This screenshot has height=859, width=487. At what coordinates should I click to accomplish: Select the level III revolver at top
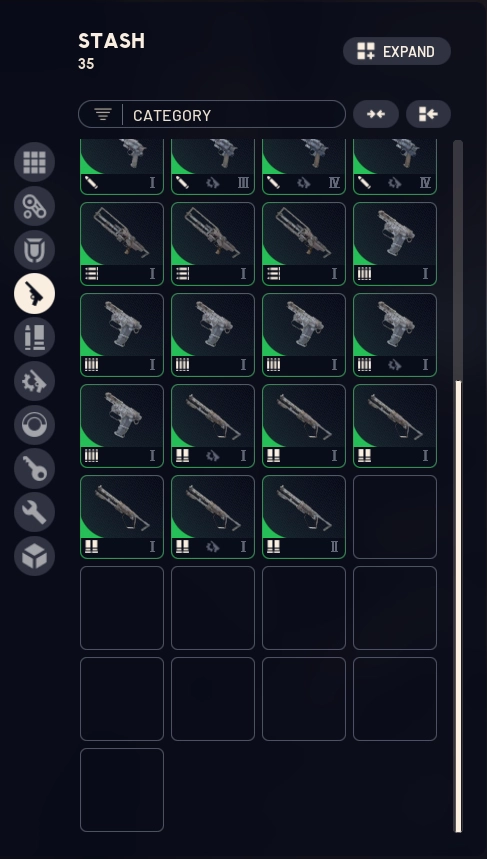tap(213, 167)
